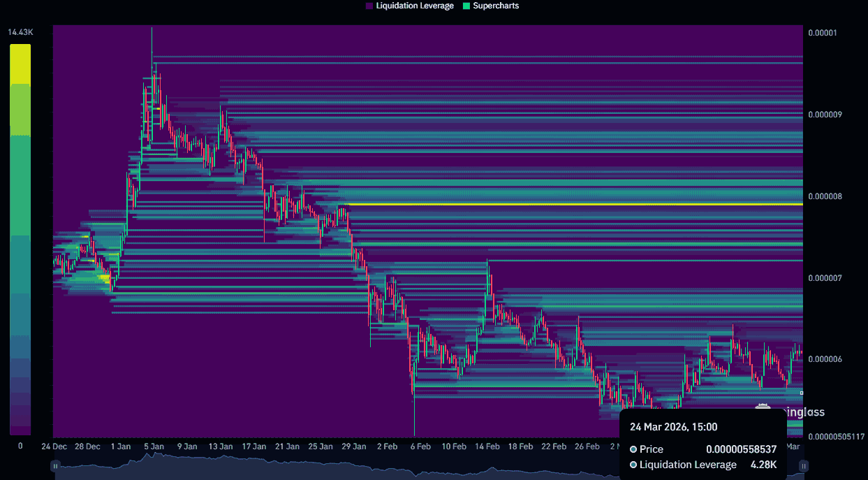Click the 0 minimum value below color scale
Viewport: 868px width, 480px height.
tap(20, 446)
